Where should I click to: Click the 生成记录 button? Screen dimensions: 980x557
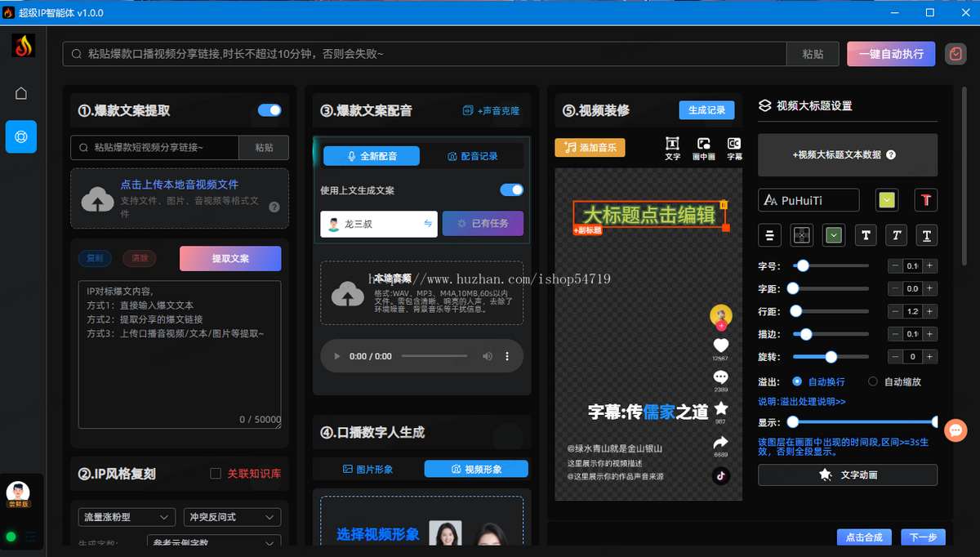(706, 110)
